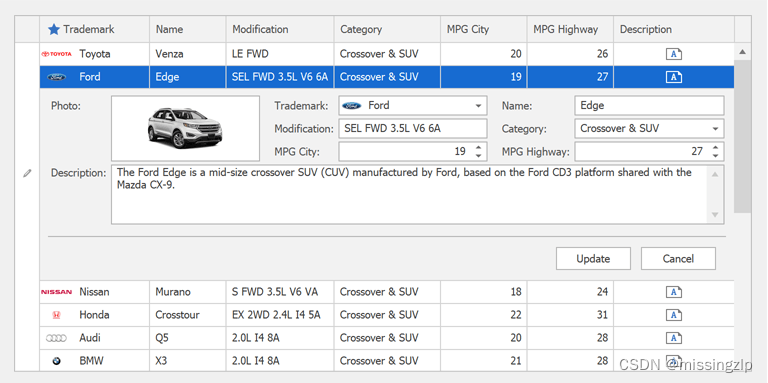Click the Honda logo in the grid
The width and height of the screenshot is (768, 383).
pos(56,315)
